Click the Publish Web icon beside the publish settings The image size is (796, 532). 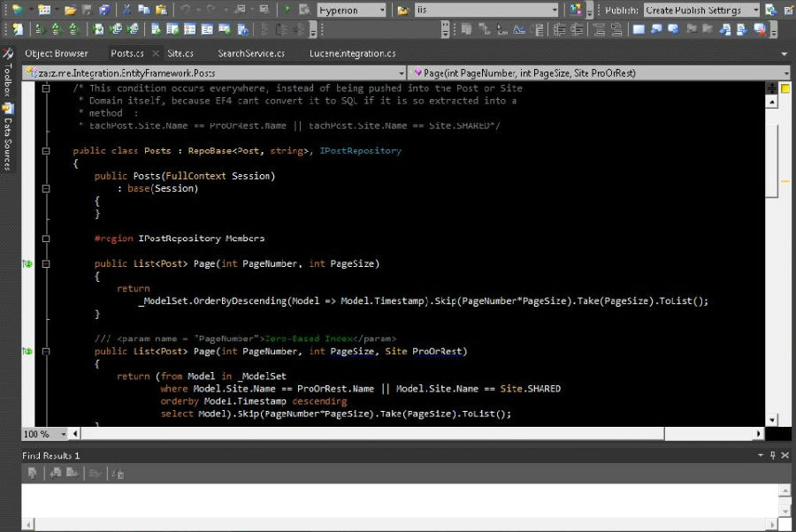[770, 10]
